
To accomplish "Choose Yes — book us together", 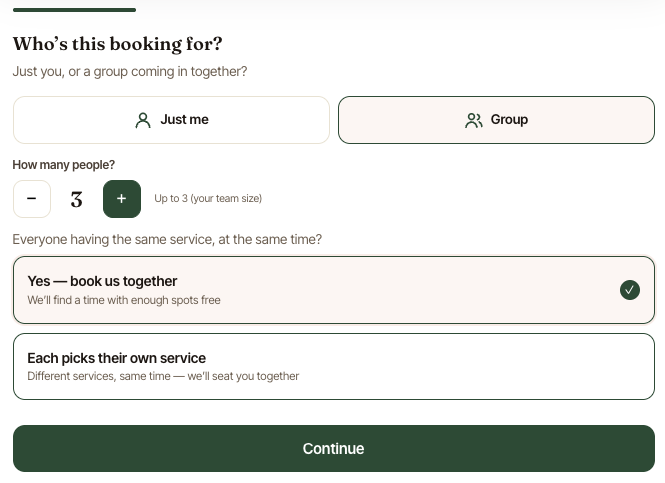I will pos(334,290).
